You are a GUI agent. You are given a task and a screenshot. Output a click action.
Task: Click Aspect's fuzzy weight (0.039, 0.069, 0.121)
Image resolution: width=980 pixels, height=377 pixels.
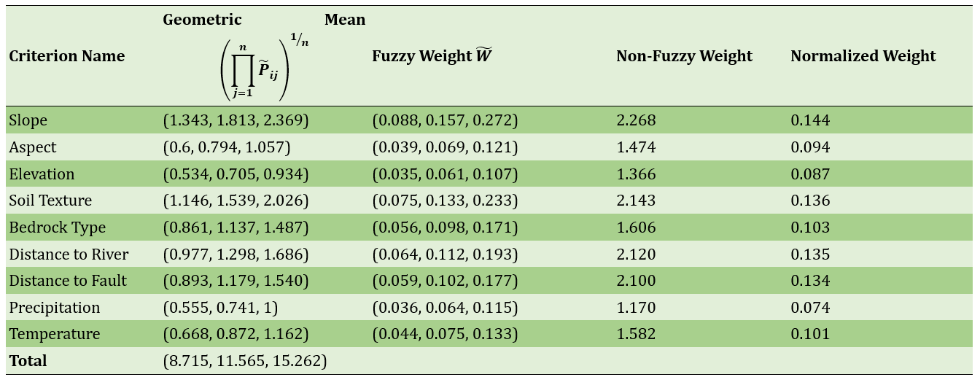(x=445, y=147)
